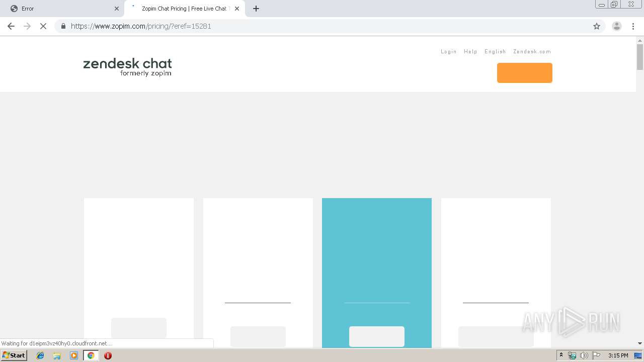Select the Zopim Chat Pricing tab
This screenshot has width=644, height=362.
pyautogui.click(x=184, y=9)
